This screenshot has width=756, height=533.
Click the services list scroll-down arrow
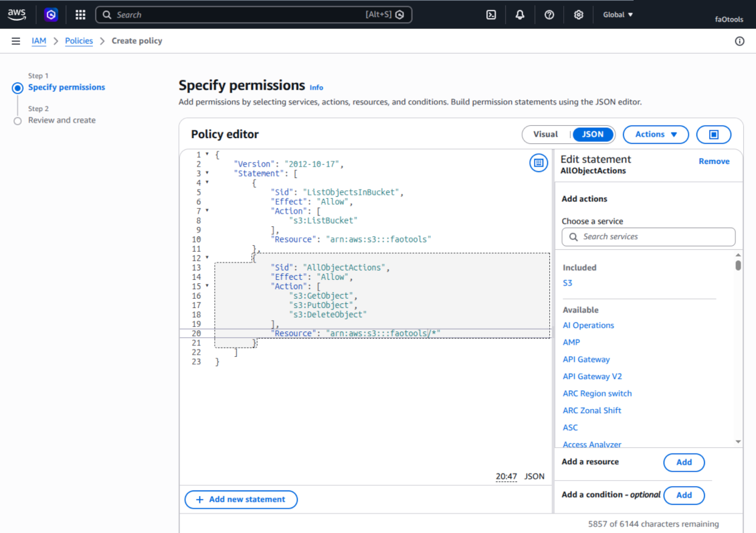(738, 442)
